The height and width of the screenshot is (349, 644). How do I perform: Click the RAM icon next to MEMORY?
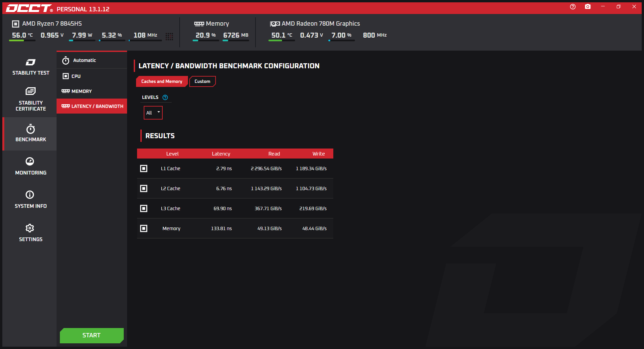66,91
